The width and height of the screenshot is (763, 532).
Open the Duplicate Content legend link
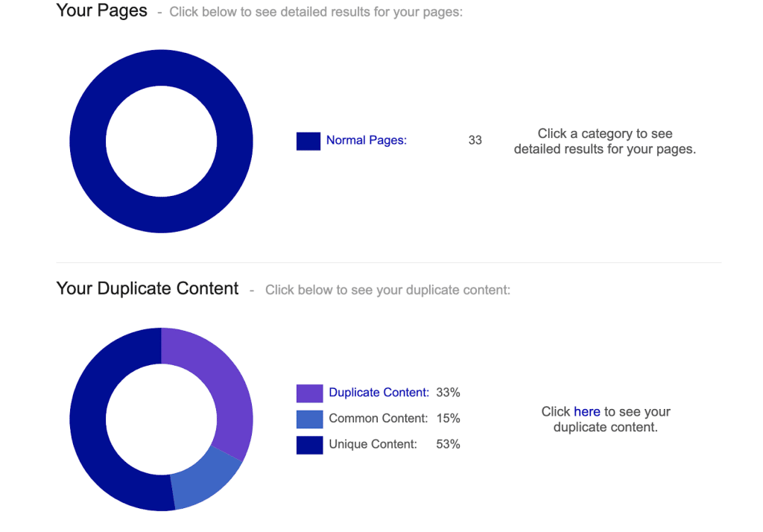pyautogui.click(x=379, y=393)
